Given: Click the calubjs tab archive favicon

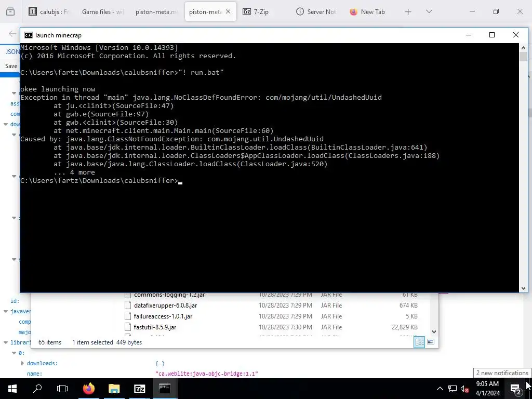Looking at the screenshot, I should [x=33, y=12].
